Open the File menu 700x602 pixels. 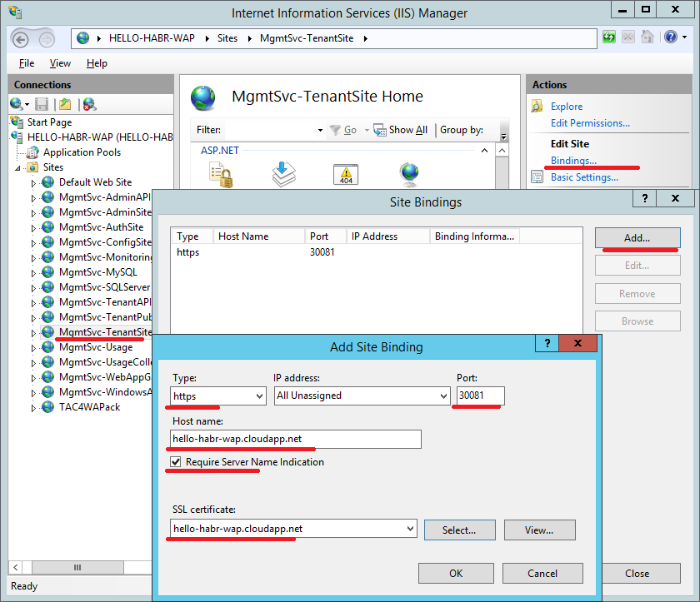[26, 62]
